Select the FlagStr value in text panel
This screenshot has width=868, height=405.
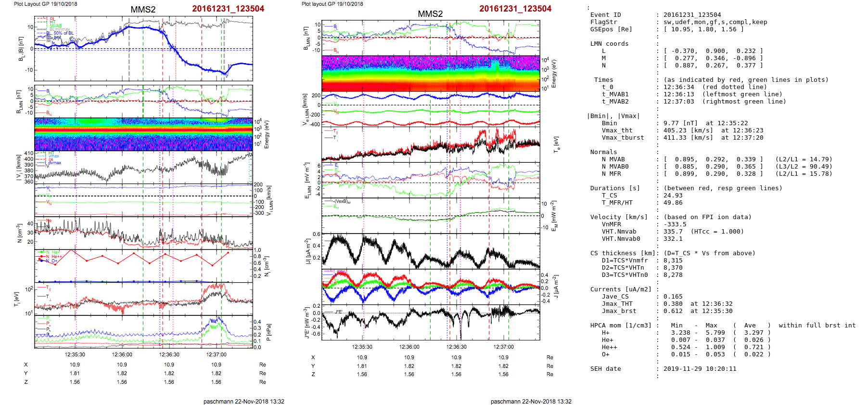[x=715, y=22]
